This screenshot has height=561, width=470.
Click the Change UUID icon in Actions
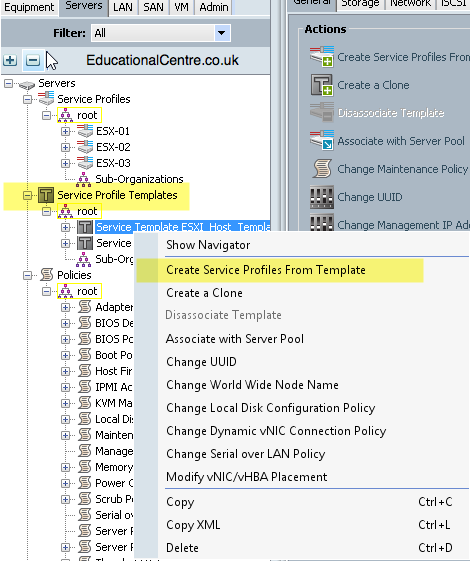pyautogui.click(x=322, y=197)
